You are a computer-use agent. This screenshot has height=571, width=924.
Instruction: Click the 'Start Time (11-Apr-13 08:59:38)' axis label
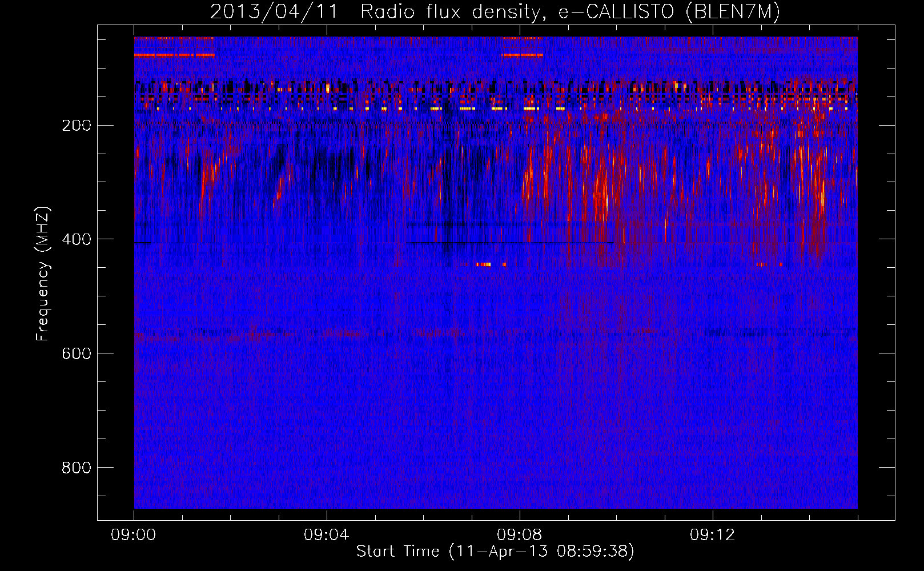[495, 551]
